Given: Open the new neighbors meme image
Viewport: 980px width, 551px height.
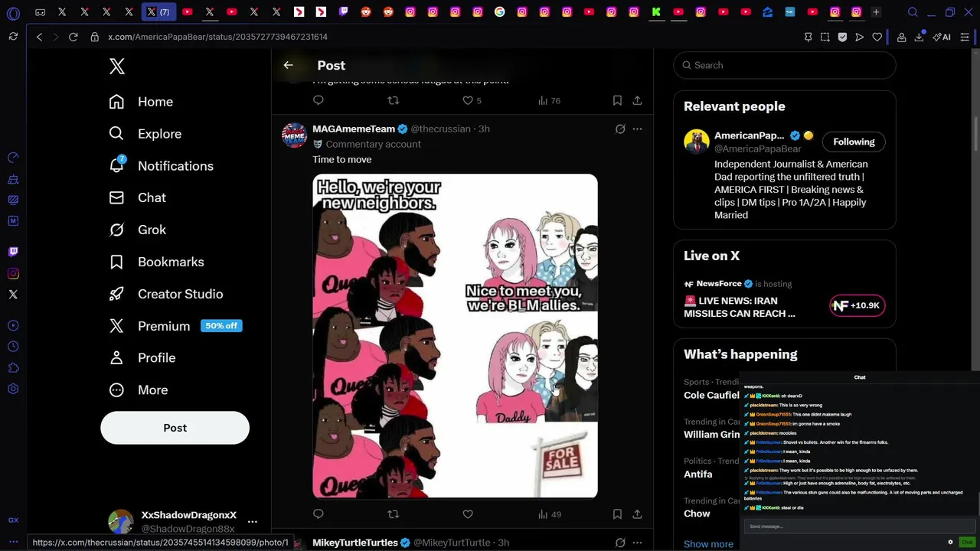Looking at the screenshot, I should coord(455,336).
